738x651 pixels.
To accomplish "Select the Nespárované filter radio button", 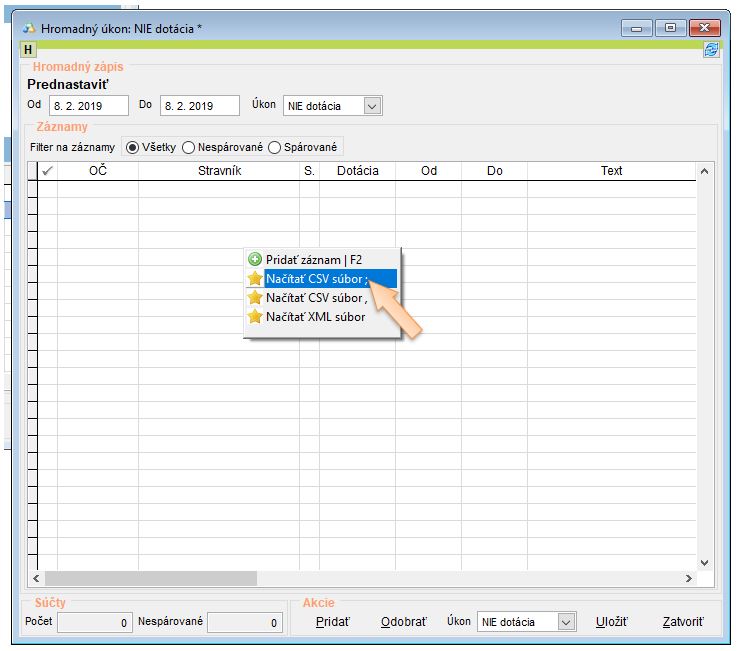I will [188, 147].
